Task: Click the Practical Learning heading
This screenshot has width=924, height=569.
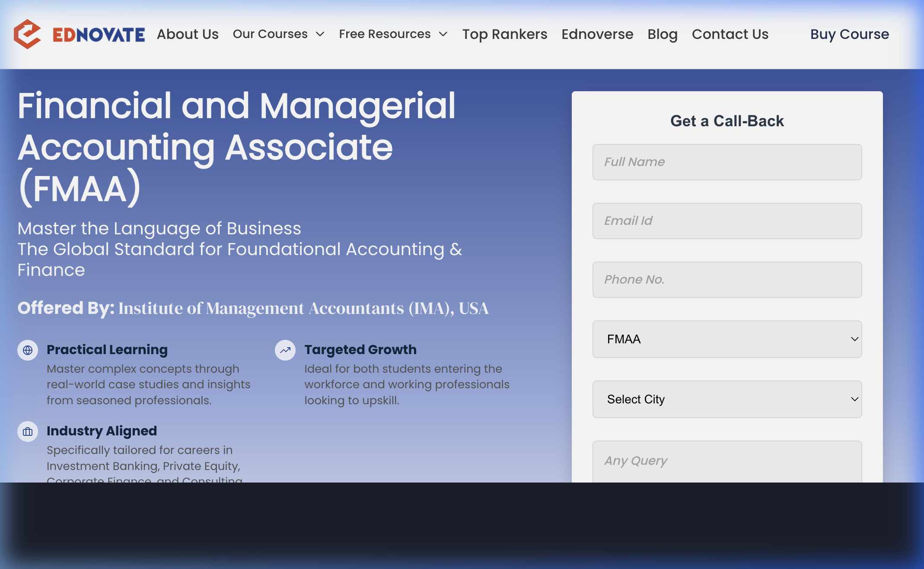Action: (x=107, y=349)
